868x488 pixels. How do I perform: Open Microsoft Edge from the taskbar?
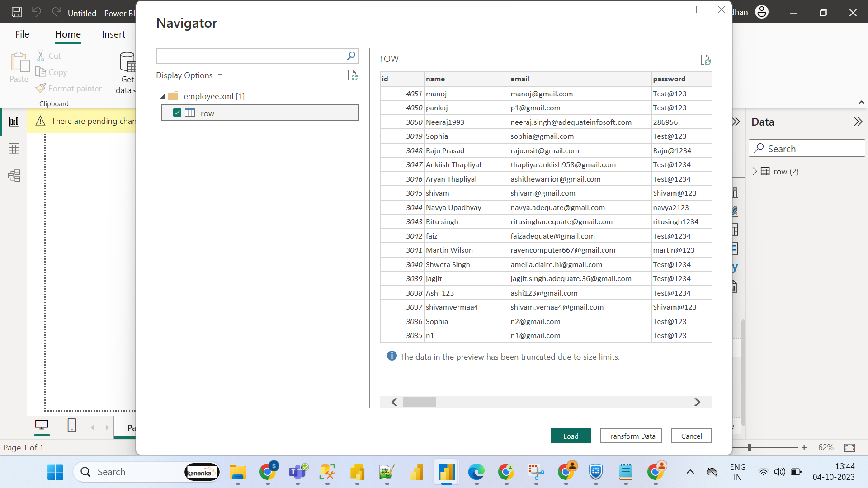476,472
